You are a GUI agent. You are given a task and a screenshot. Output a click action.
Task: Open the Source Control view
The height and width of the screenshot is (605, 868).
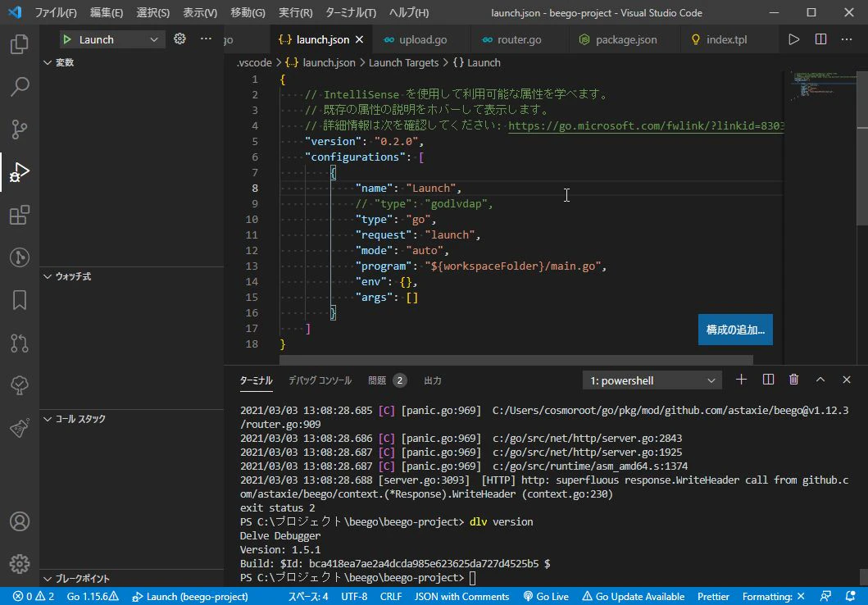click(x=20, y=129)
